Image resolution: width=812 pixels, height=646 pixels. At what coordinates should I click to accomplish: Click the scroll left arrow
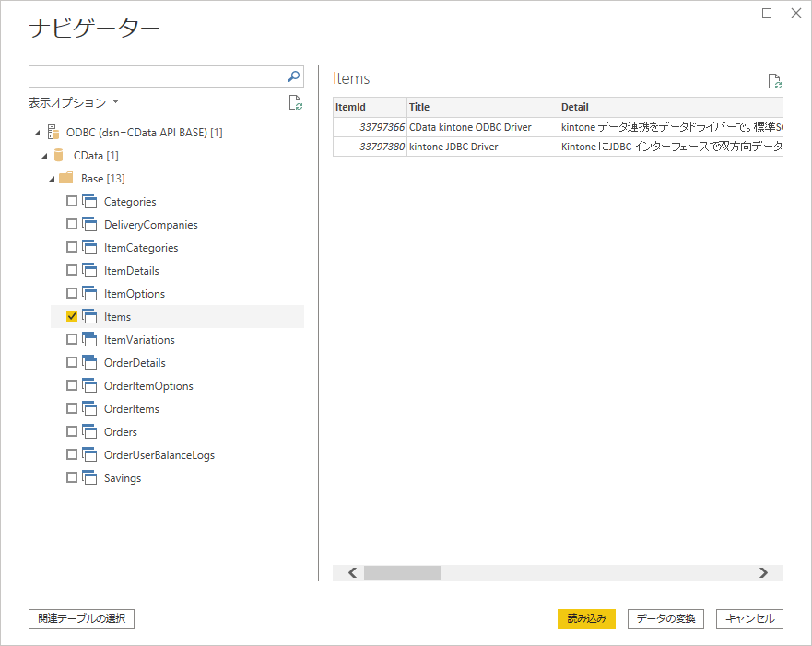[353, 572]
